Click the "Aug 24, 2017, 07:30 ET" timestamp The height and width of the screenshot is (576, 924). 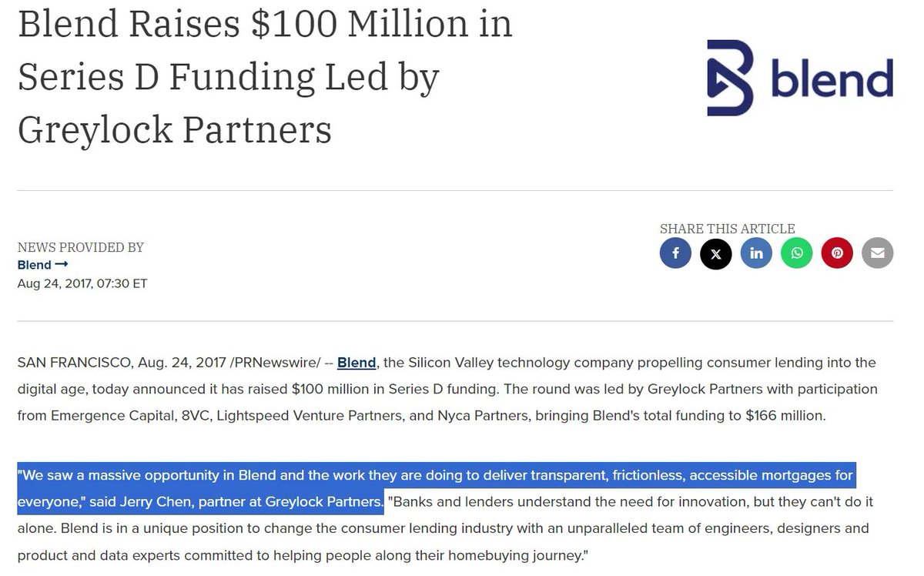(82, 283)
